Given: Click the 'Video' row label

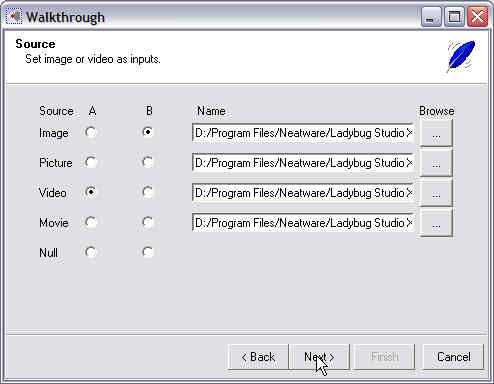Looking at the screenshot, I should click(x=53, y=193).
